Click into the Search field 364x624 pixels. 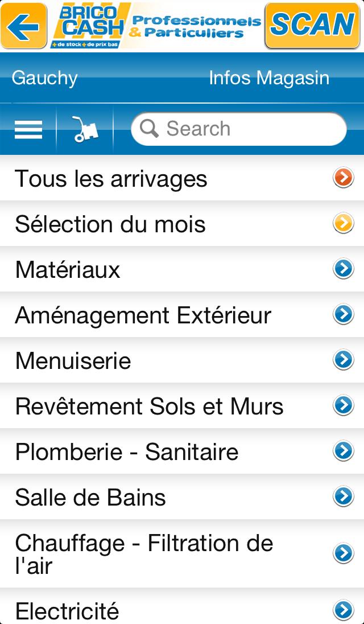[250, 129]
